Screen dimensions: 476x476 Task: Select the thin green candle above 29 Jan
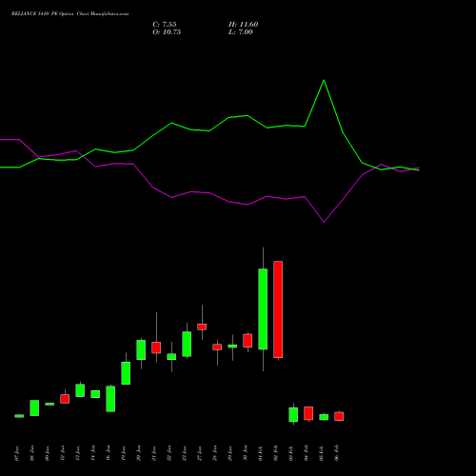232,347
